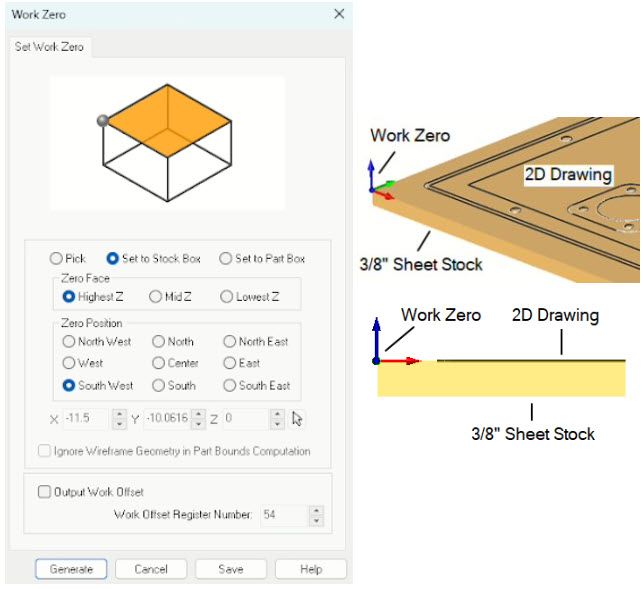Click the orange stock box preview image
Screen dimensions: 644x589
[x=167, y=143]
